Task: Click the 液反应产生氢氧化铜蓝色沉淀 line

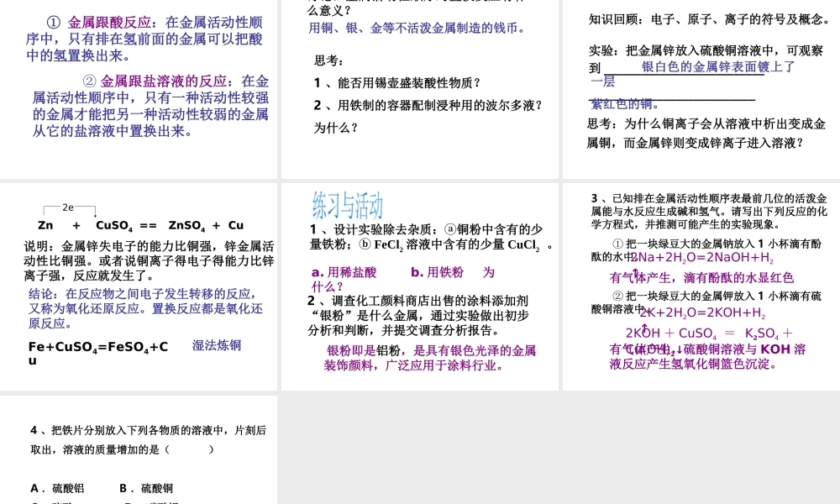Action: coord(693,365)
